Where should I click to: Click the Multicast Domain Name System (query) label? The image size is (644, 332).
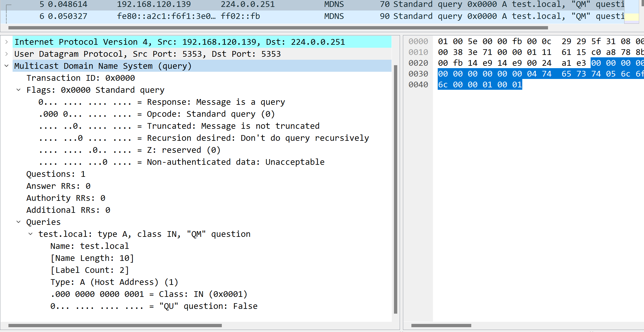tap(103, 66)
